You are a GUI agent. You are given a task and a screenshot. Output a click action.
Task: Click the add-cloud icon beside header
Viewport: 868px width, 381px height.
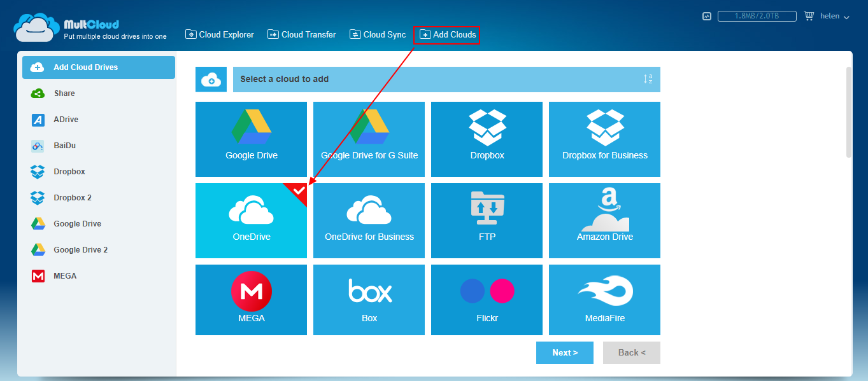[211, 80]
